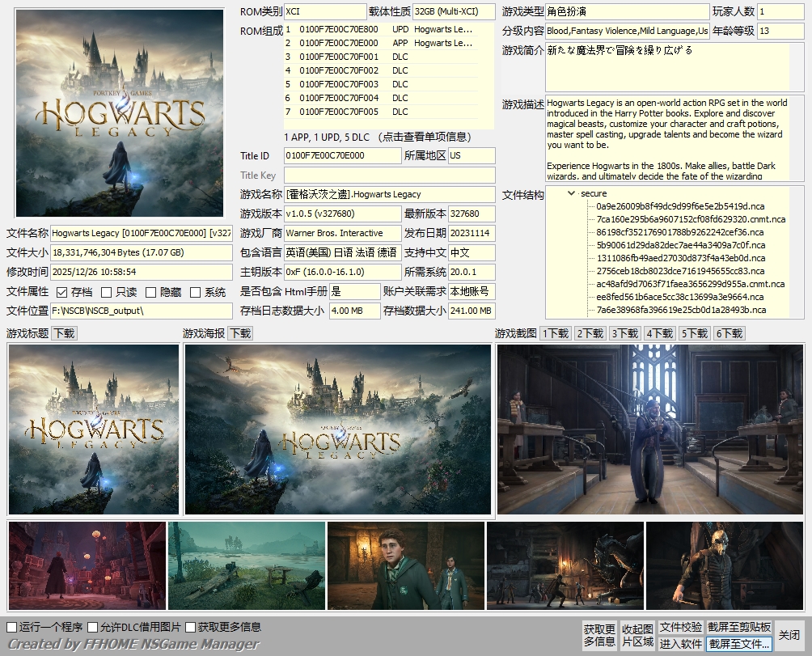Click the 获取更多信息 button at bottom right
812x656 pixels.
click(x=599, y=635)
